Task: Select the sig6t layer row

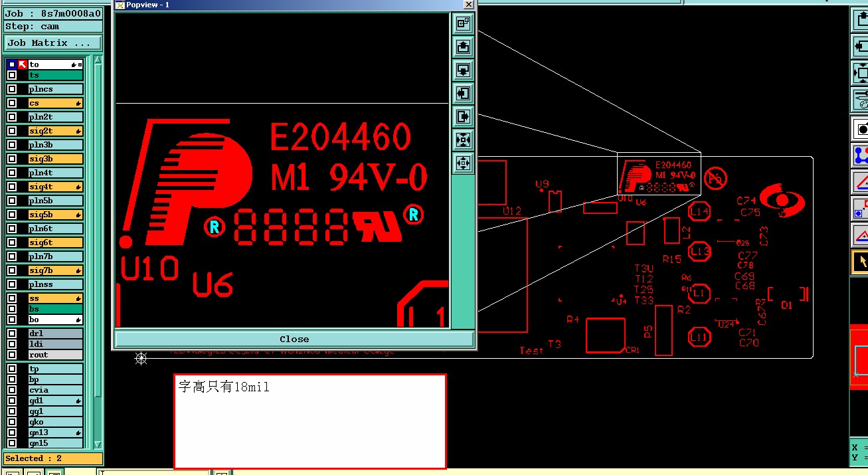Action: pyautogui.click(x=55, y=242)
